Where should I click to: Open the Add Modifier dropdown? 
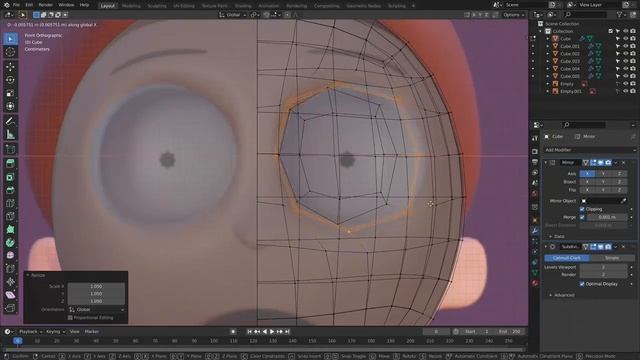[590, 150]
